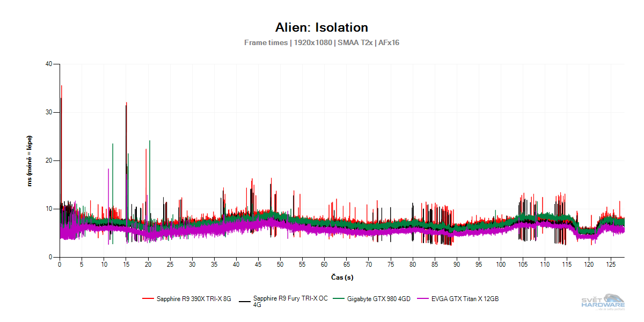Click the ms (méně = lépe) y-axis label
Image resolution: width=644 pixels, height=322 pixels.
[30, 160]
